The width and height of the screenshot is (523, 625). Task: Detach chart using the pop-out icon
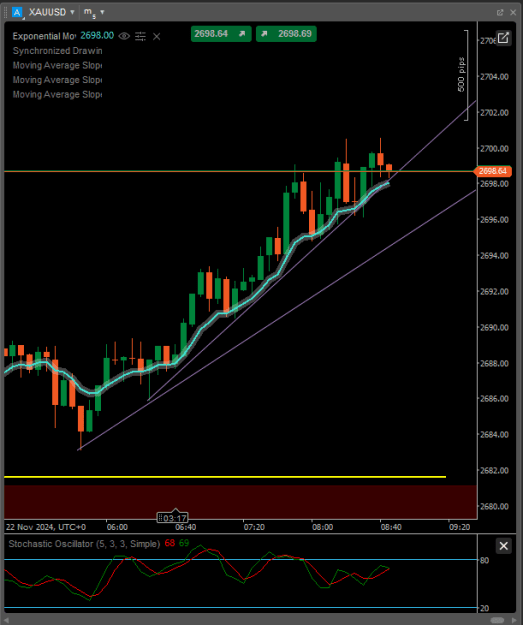pyautogui.click(x=500, y=13)
